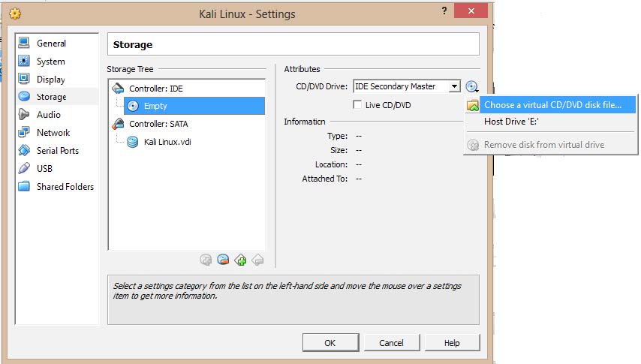Click Remove disk from virtual drive
This screenshot has height=364, width=641.
pos(543,145)
